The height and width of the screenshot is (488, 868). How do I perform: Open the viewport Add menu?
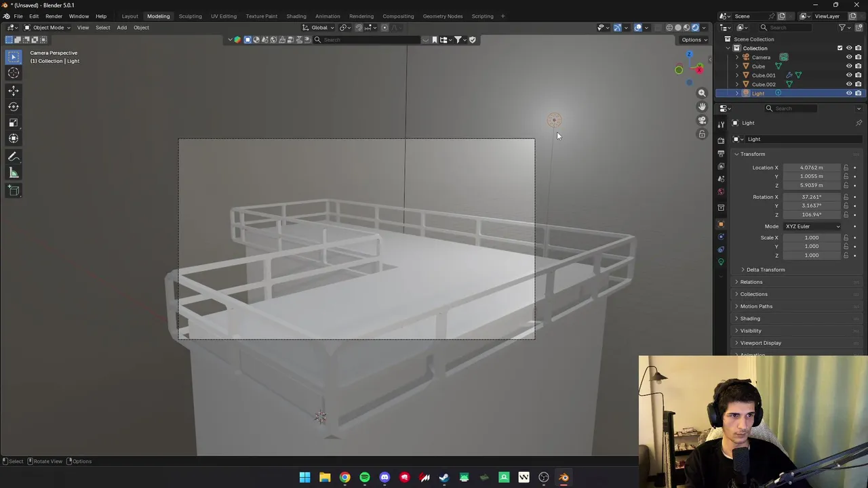[121, 28]
